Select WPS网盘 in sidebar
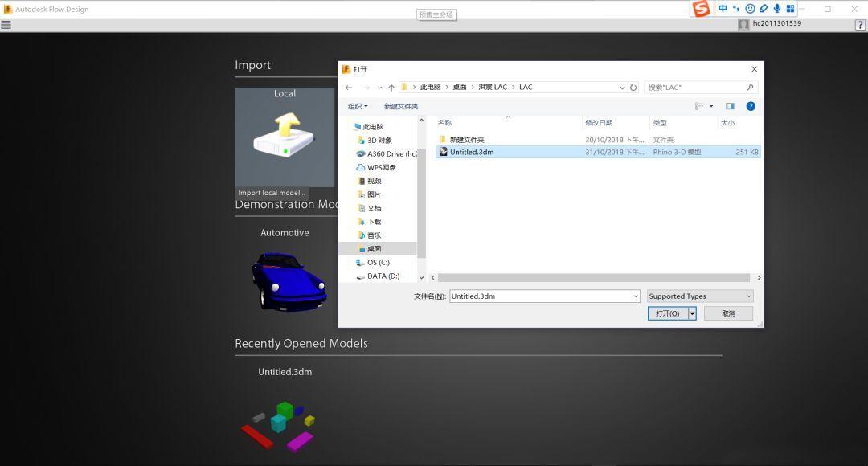This screenshot has width=868, height=466. (x=382, y=167)
